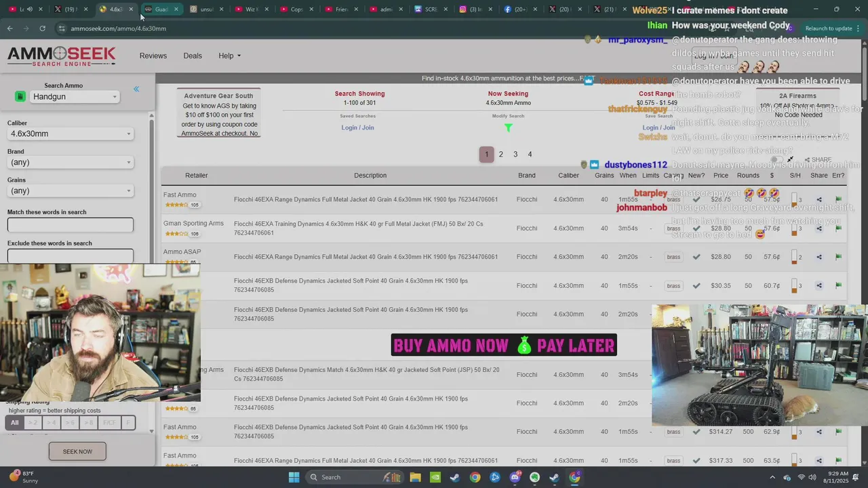Select the All shipping rating filter
This screenshot has height=488, width=868.
15,423
